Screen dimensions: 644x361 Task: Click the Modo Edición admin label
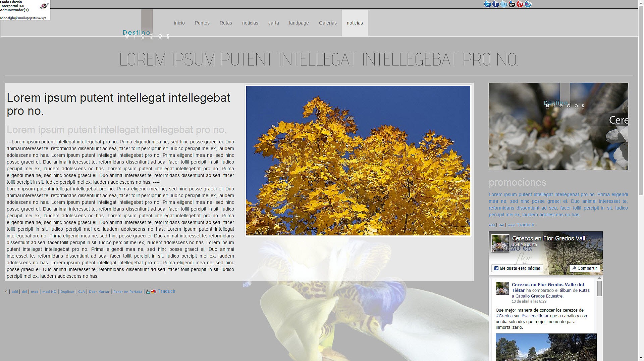coord(11,2)
